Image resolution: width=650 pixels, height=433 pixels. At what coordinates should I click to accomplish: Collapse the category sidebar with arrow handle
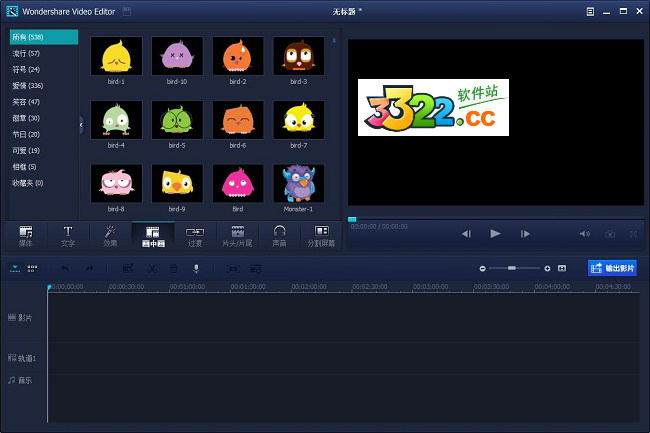tap(81, 125)
